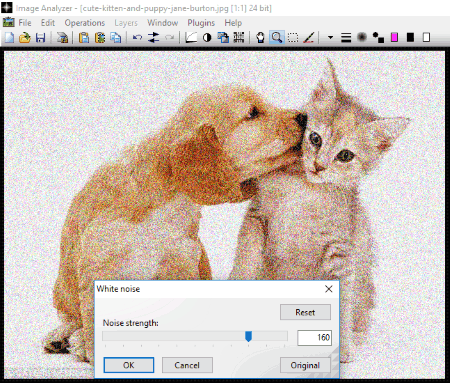Open the Edit menu
450x383 pixels.
click(48, 23)
